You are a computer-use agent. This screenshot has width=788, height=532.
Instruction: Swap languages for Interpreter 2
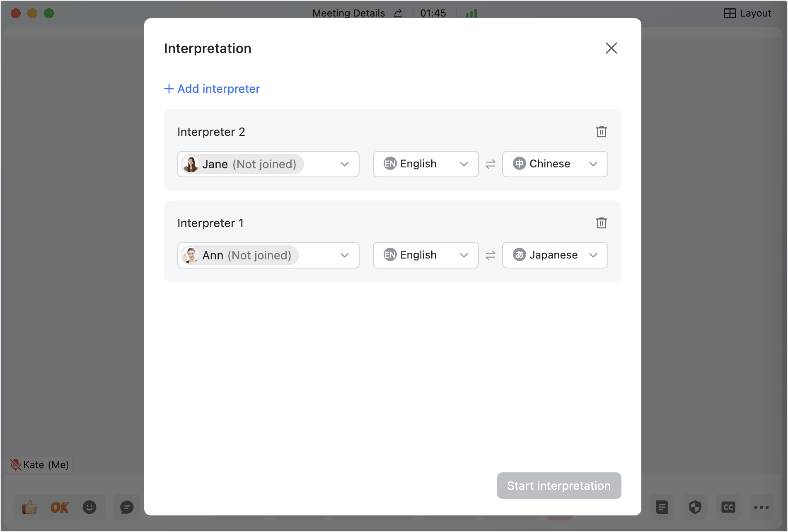490,164
